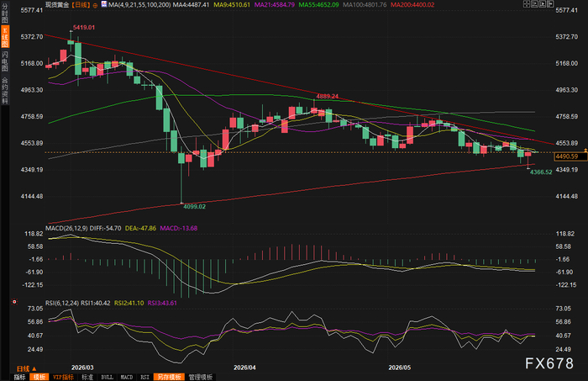
Task: Click the orange circle icon beside 日线
Action: point(95,5)
